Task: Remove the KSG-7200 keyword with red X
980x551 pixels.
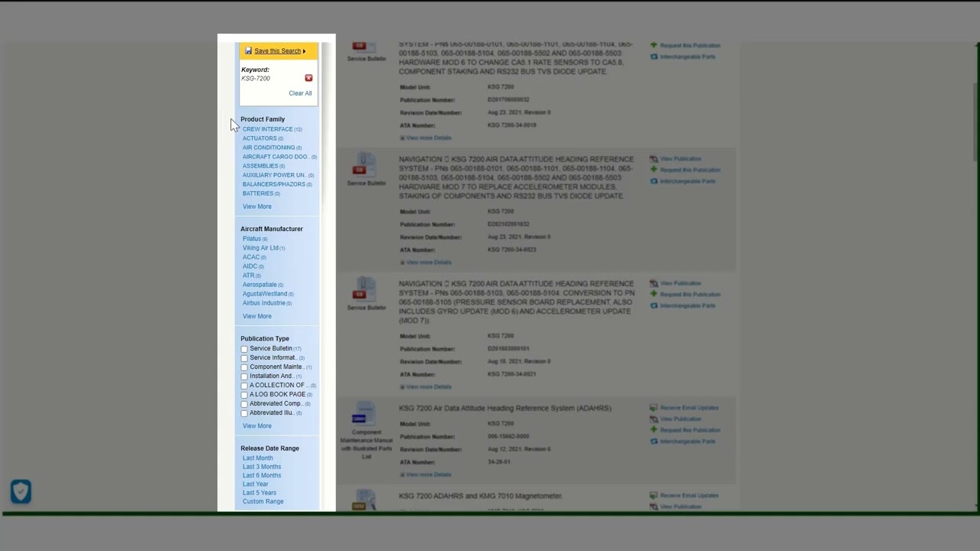Action: tap(309, 78)
